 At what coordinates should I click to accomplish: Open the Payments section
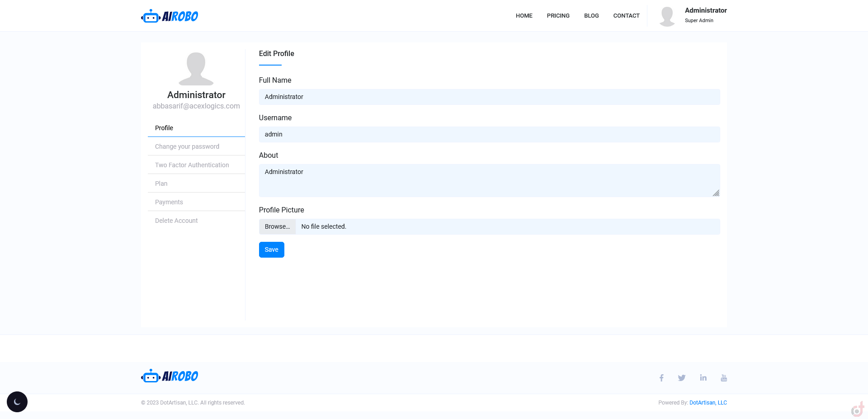click(x=169, y=202)
